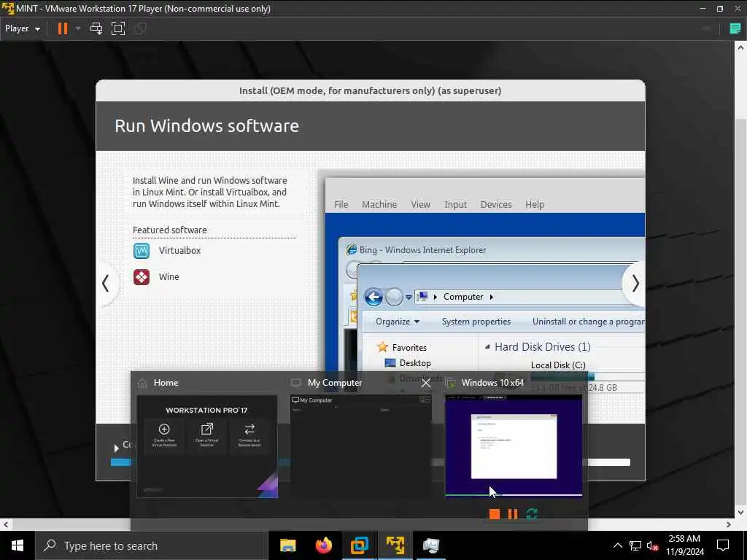747x560 pixels.
Task: Expand the installer details disclosure triangle
Action: click(x=116, y=448)
